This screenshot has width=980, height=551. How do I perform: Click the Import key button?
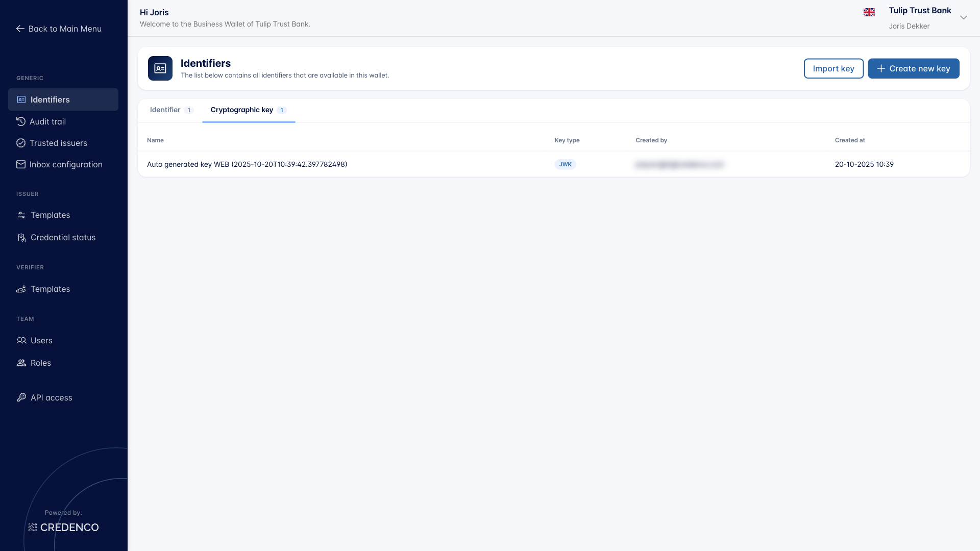(x=834, y=68)
